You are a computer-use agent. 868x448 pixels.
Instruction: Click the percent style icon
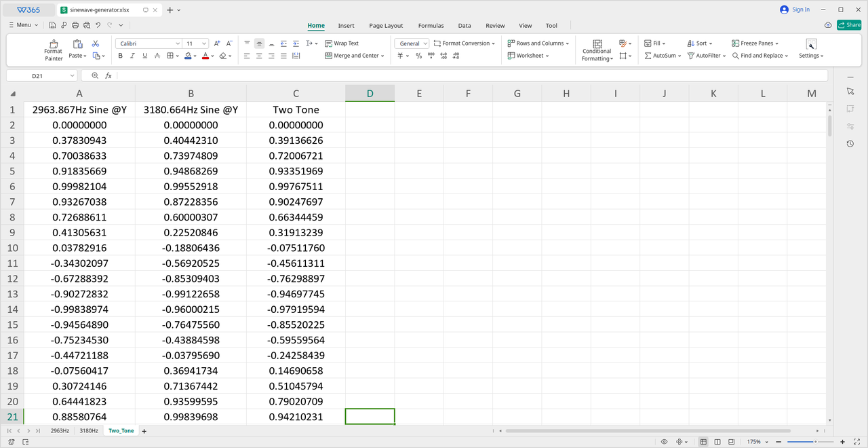pyautogui.click(x=418, y=56)
